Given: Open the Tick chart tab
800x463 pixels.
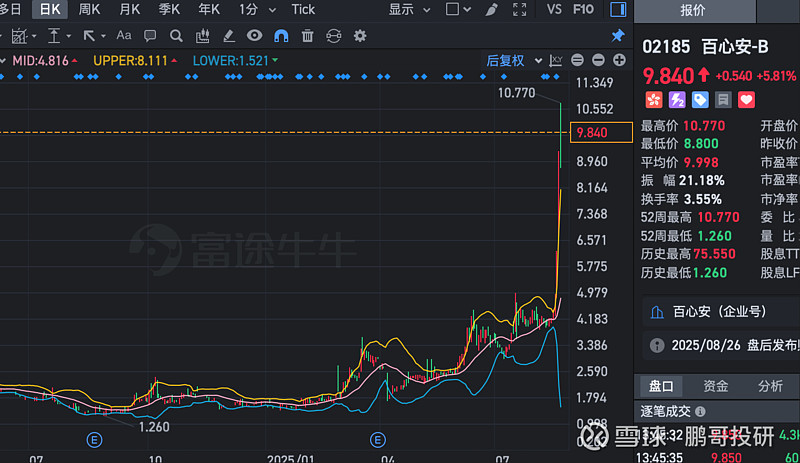Looking at the screenshot, I should [303, 9].
